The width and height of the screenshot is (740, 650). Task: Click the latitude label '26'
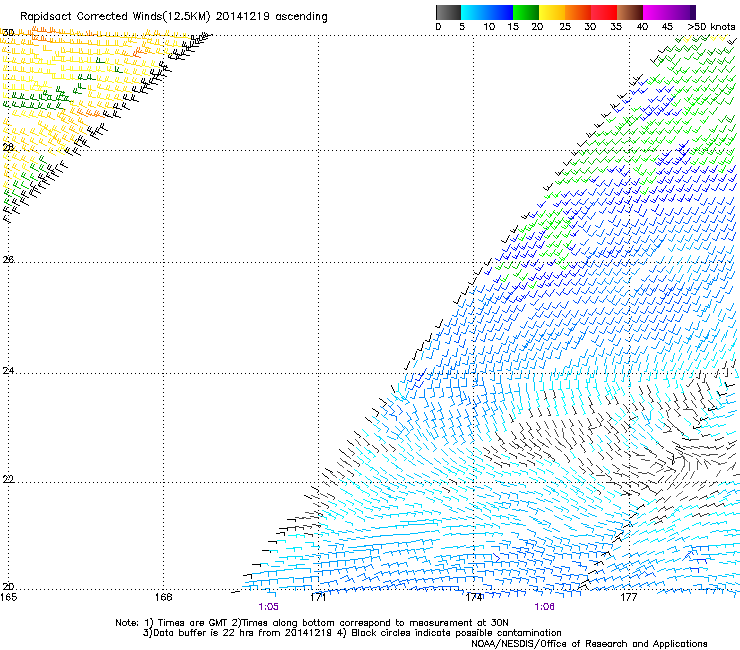pyautogui.click(x=8, y=259)
